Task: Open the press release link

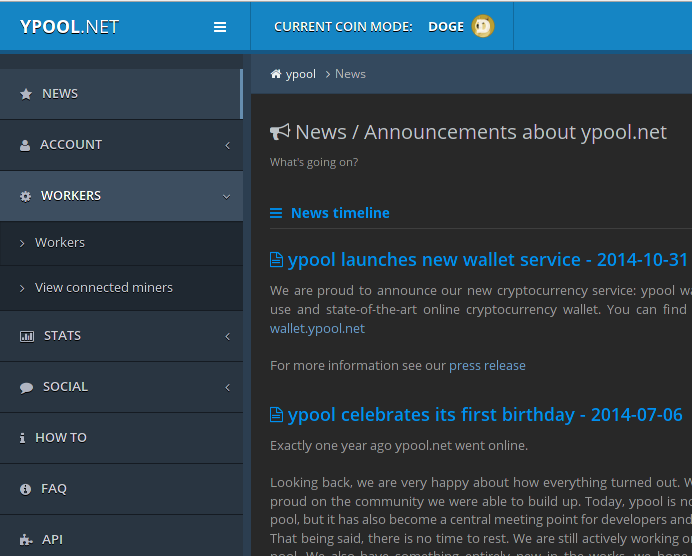Action: click(x=487, y=366)
